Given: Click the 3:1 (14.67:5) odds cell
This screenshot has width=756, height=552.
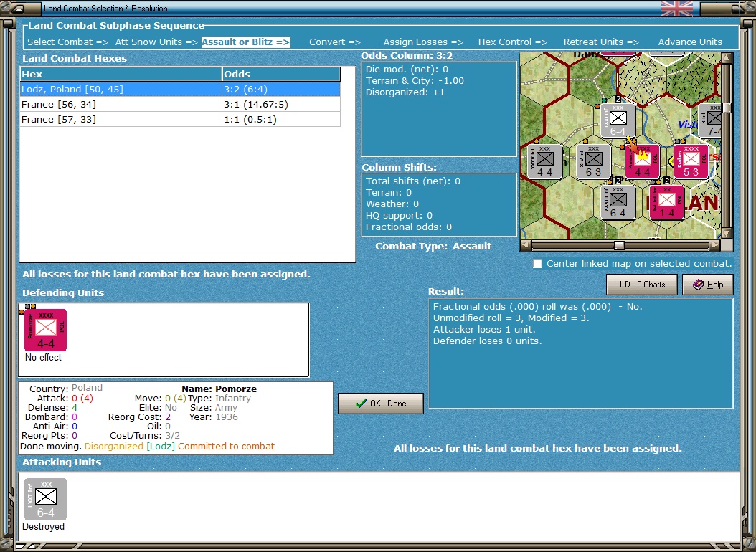Looking at the screenshot, I should click(x=281, y=105).
